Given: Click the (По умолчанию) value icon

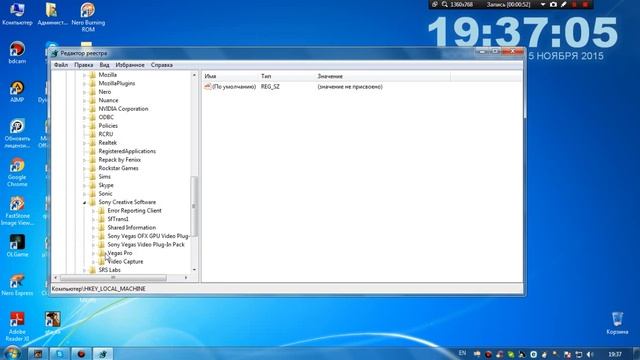Looking at the screenshot, I should [x=208, y=87].
